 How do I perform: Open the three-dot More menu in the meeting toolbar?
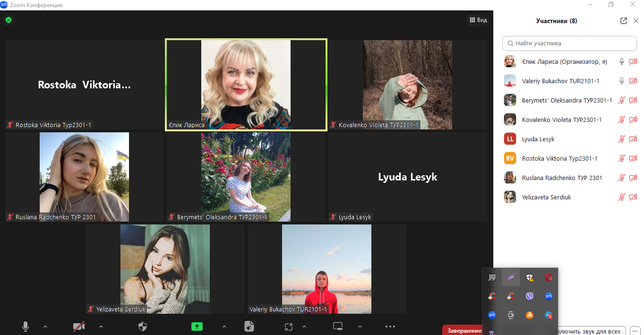point(390,326)
